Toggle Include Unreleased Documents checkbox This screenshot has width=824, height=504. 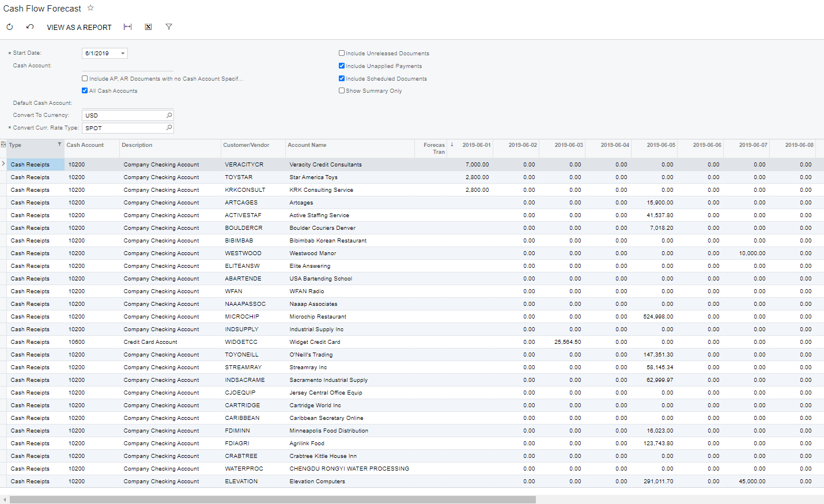pos(342,53)
